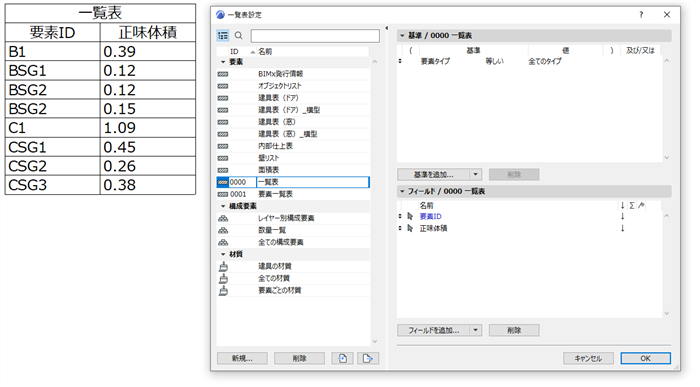This screenshot has width=700, height=387.
Task: Click the drag handle of 要素タイプ criterion
Action: click(x=400, y=61)
